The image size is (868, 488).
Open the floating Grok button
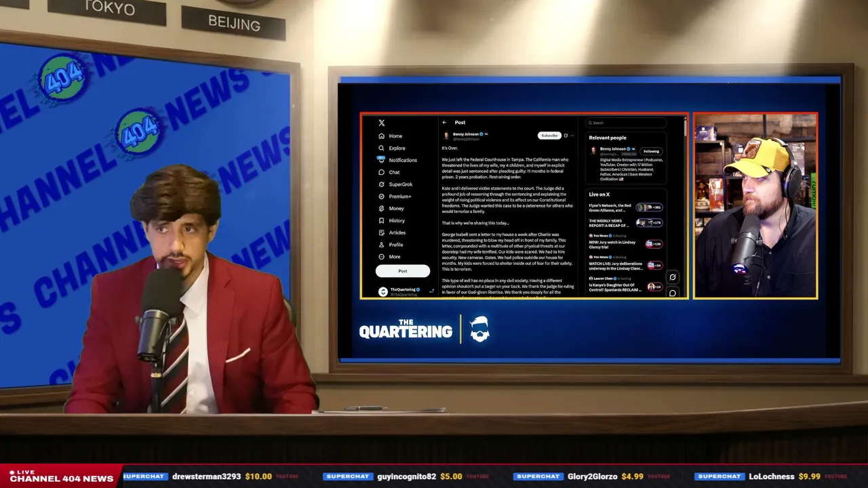pyautogui.click(x=672, y=277)
